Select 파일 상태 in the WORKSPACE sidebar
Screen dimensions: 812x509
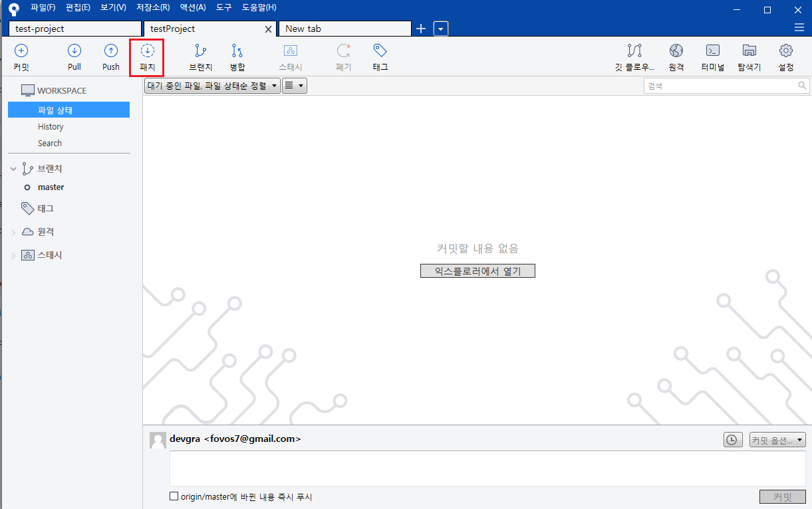click(68, 110)
